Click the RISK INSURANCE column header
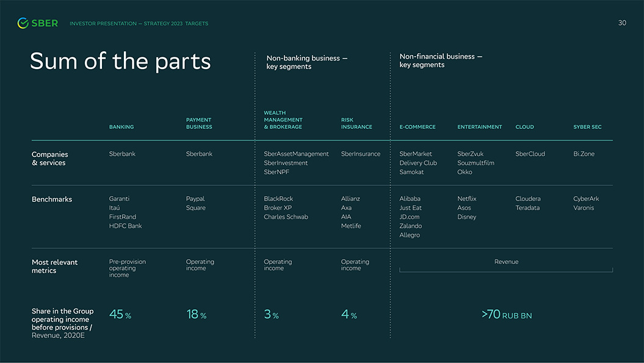 tap(356, 123)
